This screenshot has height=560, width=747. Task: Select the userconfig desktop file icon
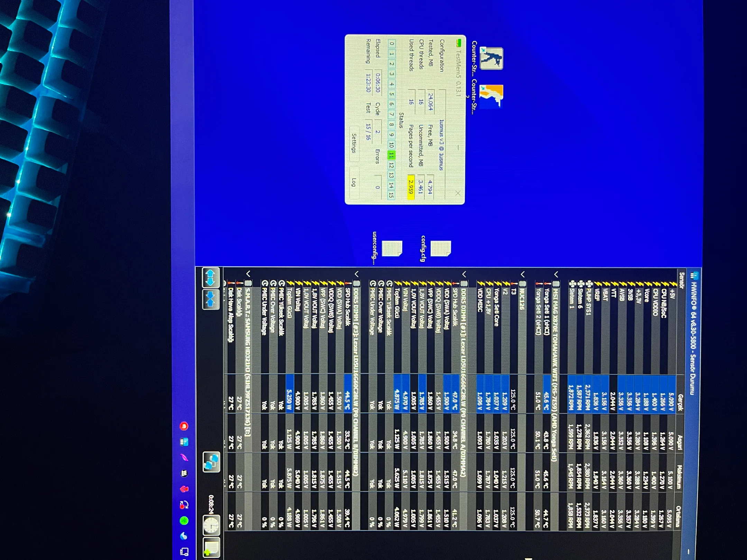[392, 248]
